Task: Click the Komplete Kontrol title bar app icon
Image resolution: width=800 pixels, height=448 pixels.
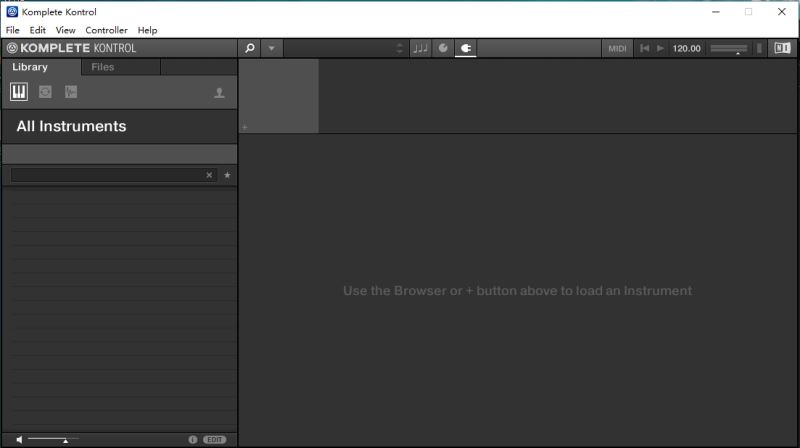Action: coord(12,11)
